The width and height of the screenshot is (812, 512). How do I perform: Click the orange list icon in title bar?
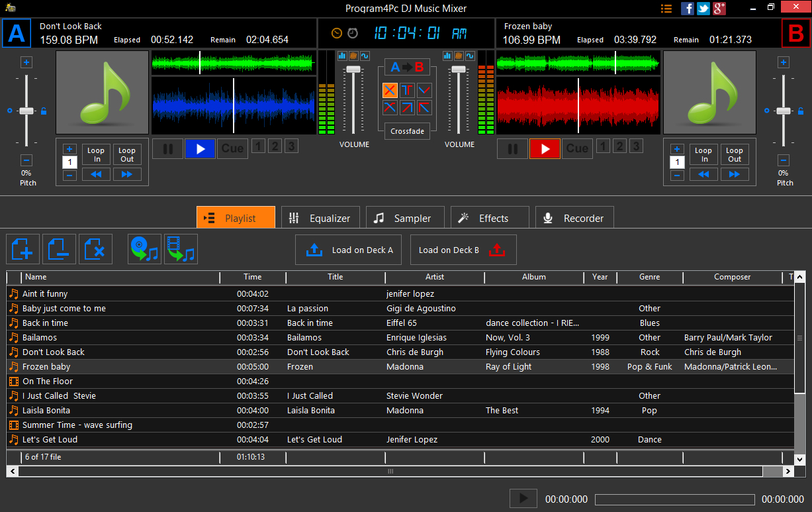[666, 9]
